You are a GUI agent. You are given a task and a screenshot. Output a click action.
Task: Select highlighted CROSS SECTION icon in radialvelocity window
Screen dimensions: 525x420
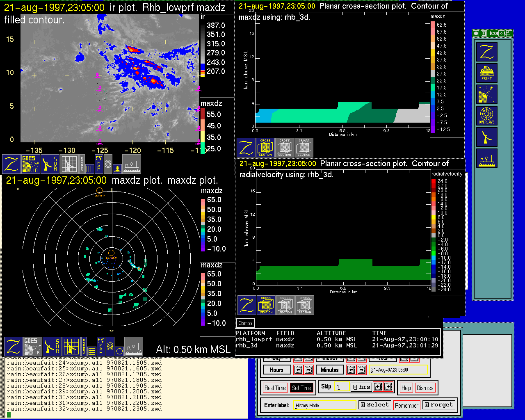266,306
